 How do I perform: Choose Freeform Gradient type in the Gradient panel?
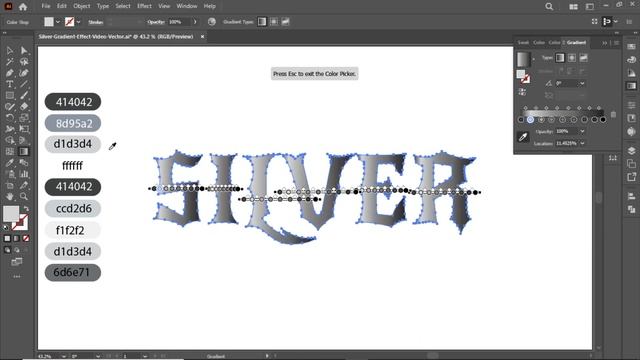[x=584, y=58]
